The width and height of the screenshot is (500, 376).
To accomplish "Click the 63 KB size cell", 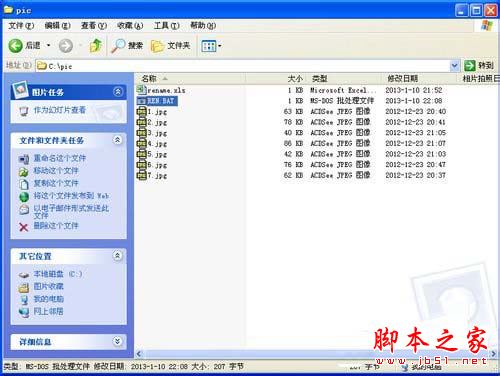I will tap(294, 111).
